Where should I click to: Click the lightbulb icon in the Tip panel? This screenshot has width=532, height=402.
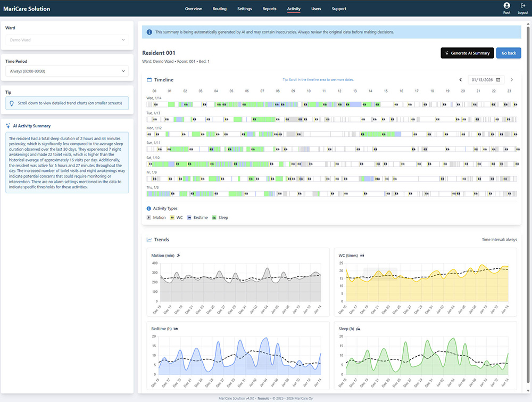pos(12,103)
